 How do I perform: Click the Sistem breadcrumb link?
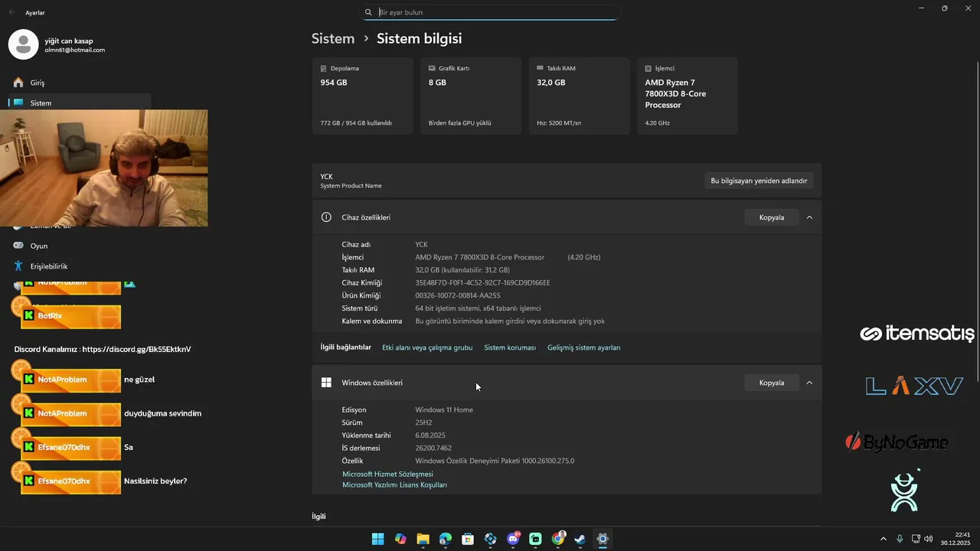pyautogui.click(x=333, y=38)
